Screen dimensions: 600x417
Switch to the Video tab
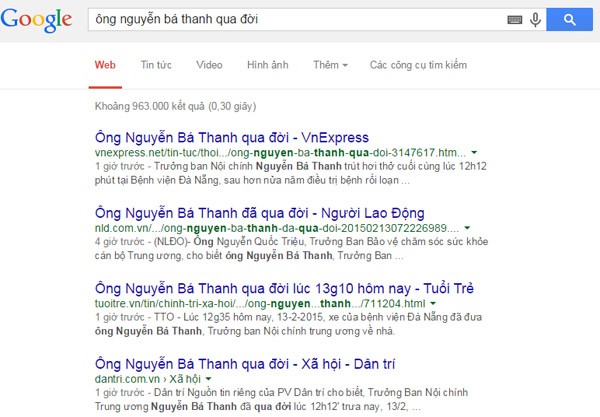(209, 65)
